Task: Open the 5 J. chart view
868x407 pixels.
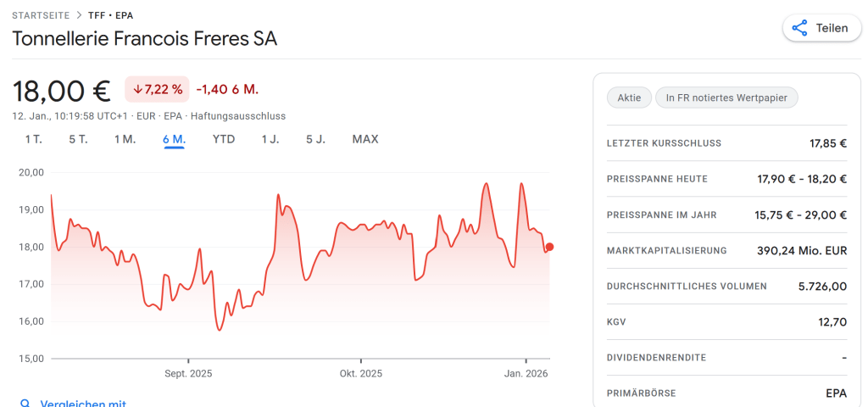Action: [x=315, y=139]
